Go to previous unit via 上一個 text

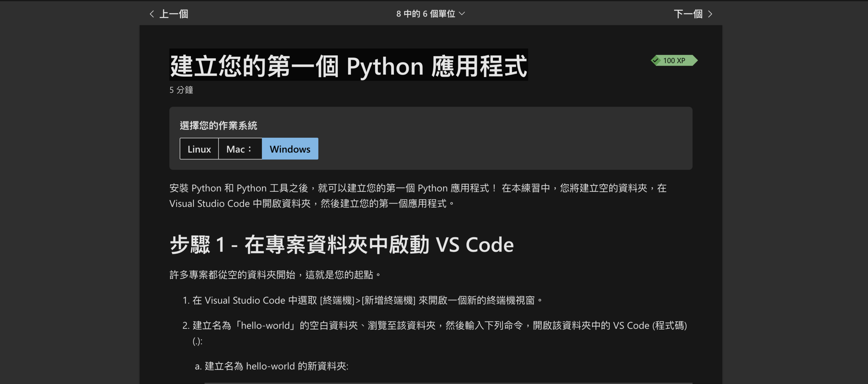click(x=174, y=14)
